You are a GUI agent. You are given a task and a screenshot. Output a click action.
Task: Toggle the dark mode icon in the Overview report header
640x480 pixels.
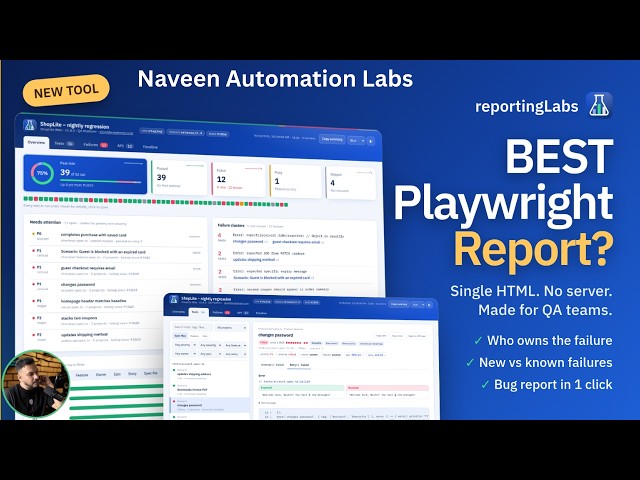(371, 141)
